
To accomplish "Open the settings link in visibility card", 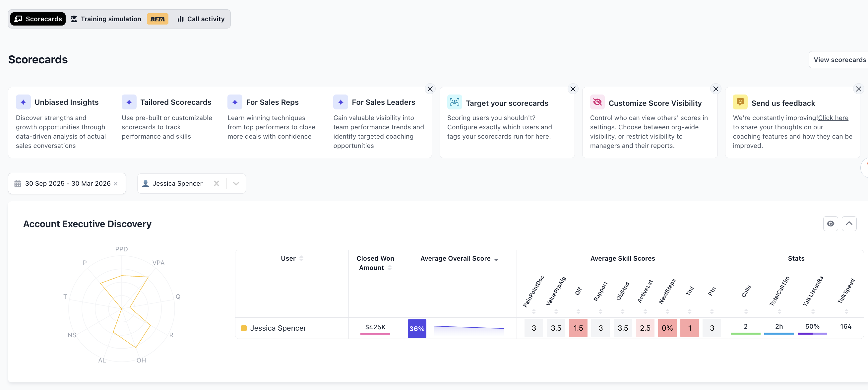I will click(602, 127).
